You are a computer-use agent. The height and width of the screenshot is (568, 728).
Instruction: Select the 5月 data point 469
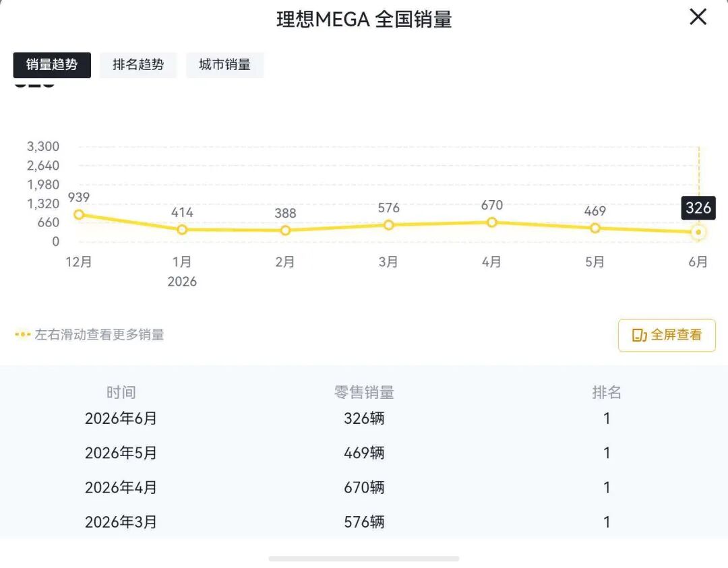(x=595, y=228)
